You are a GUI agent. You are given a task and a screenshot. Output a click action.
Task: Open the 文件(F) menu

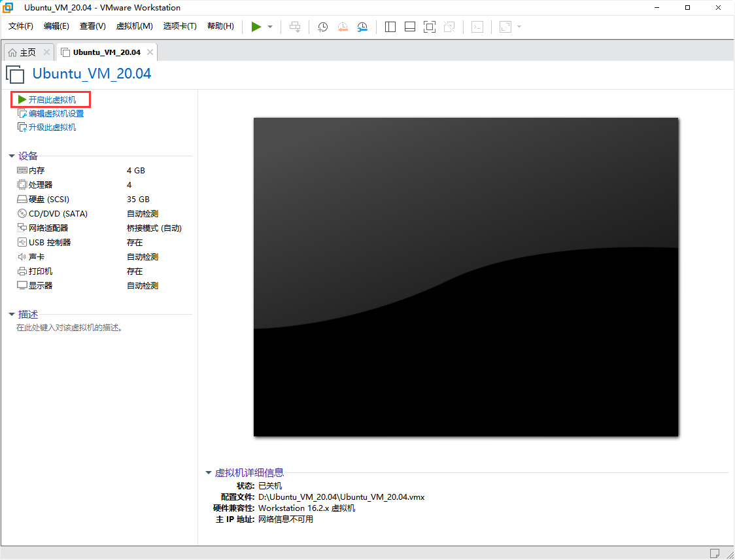click(21, 26)
